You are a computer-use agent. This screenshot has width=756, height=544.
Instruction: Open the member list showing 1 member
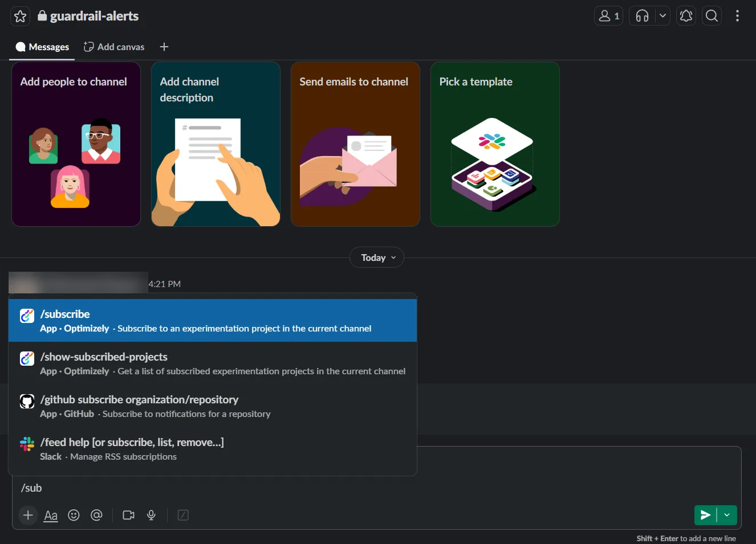click(x=608, y=16)
